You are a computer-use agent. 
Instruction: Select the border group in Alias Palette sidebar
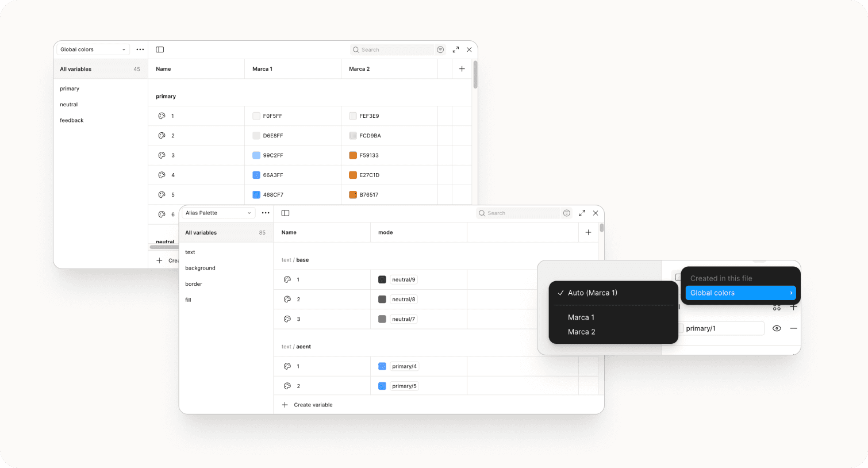tap(194, 284)
